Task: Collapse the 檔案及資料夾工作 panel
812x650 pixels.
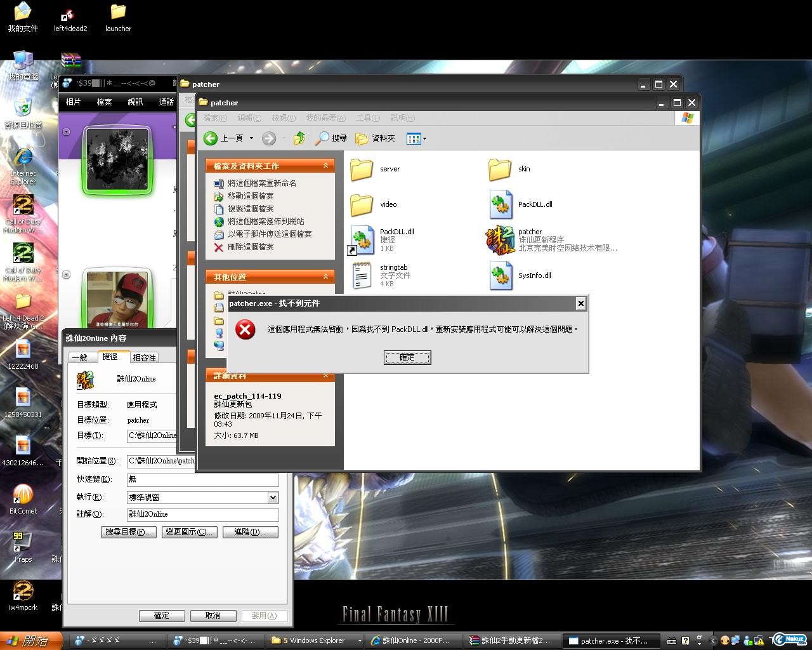Action: 325,166
